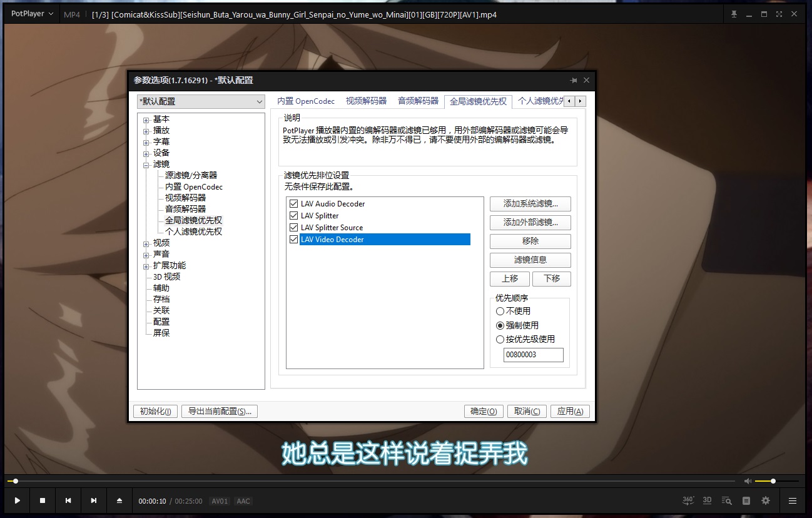The image size is (812, 518).
Task: Open the control panel gear icon
Action: click(x=766, y=500)
